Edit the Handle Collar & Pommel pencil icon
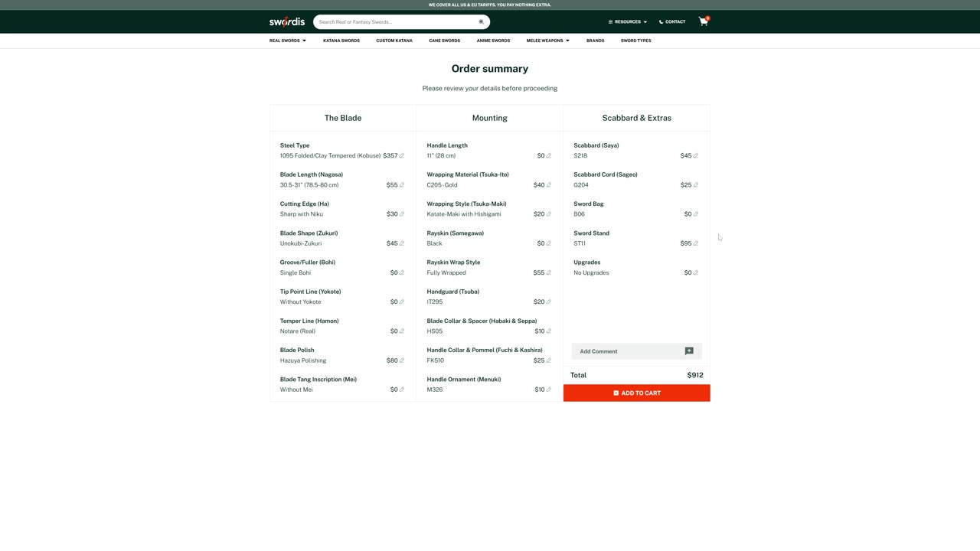980x551 pixels. pos(548,360)
